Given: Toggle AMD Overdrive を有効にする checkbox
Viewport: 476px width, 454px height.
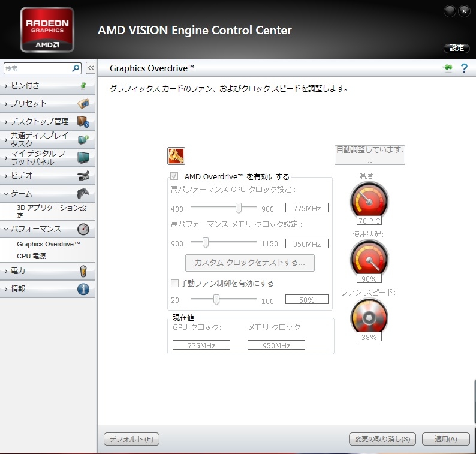Looking at the screenshot, I should tap(174, 176).
